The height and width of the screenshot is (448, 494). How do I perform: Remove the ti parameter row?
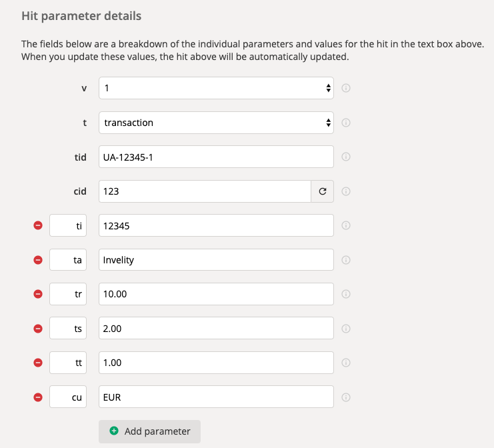point(38,225)
